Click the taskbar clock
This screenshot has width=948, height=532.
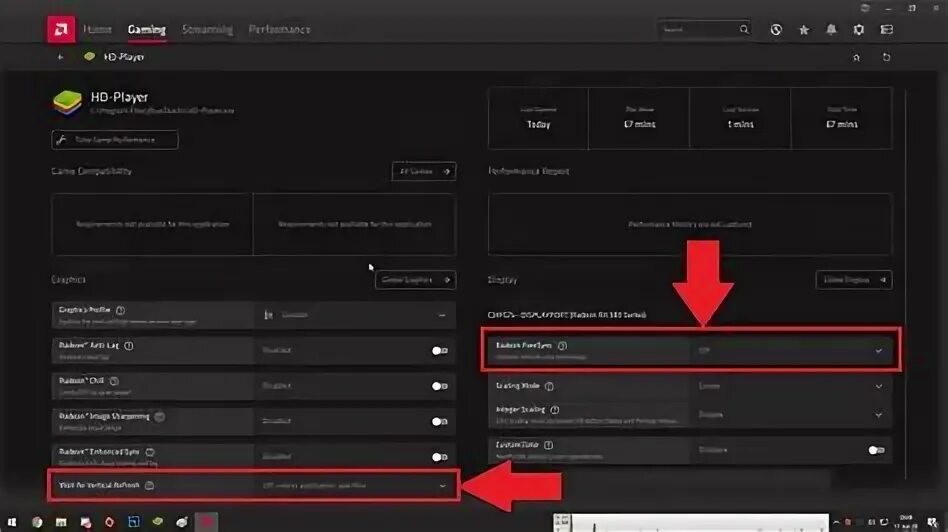pyautogui.click(x=906, y=522)
